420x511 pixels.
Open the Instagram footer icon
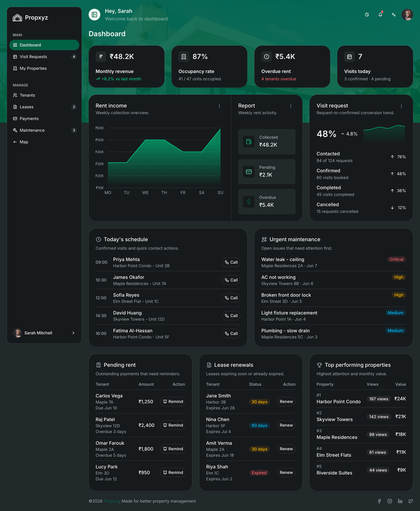pyautogui.click(x=390, y=501)
